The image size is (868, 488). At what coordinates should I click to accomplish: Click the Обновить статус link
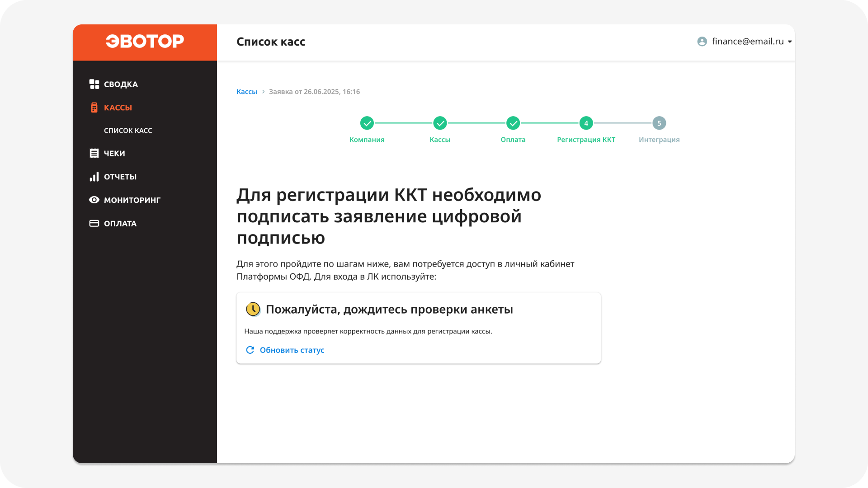[x=292, y=349]
